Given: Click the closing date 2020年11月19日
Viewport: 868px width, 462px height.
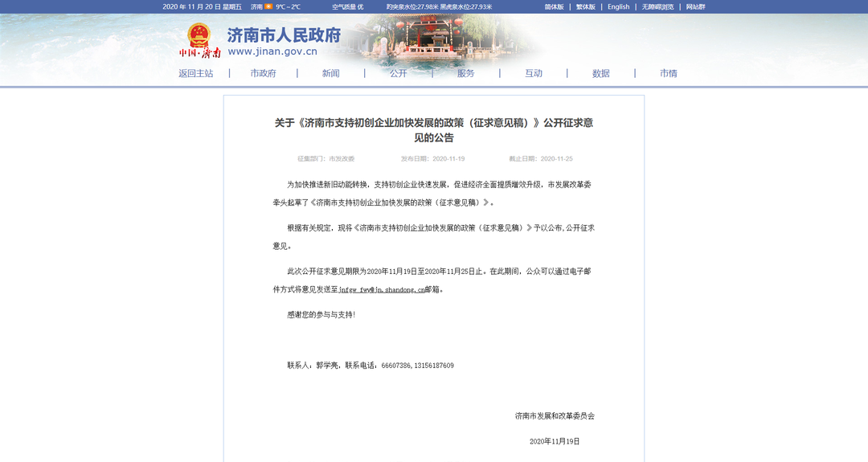Looking at the screenshot, I should (555, 442).
